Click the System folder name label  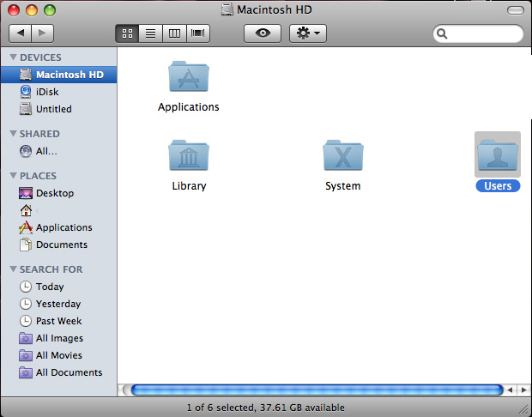[x=343, y=186]
